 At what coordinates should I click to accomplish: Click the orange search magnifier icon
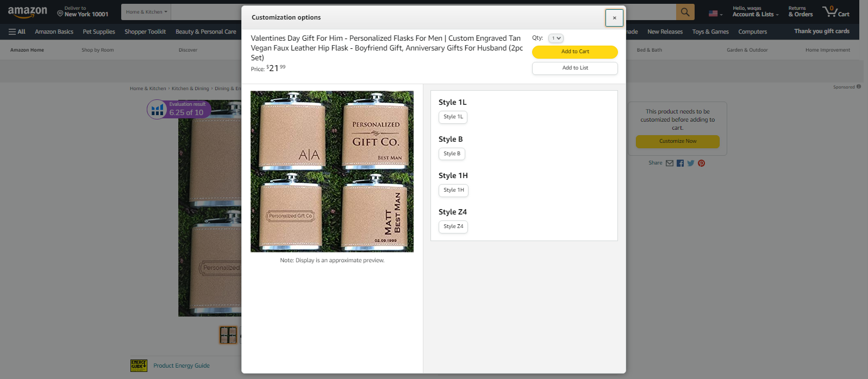[685, 12]
